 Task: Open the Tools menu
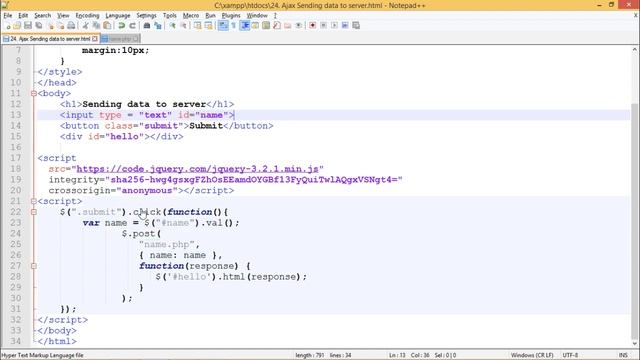point(169,16)
